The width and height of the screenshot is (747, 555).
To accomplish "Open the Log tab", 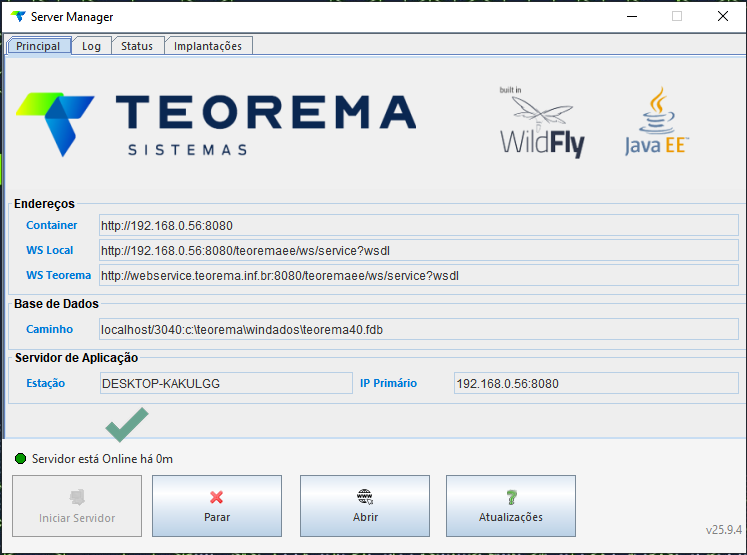I will 91,46.
